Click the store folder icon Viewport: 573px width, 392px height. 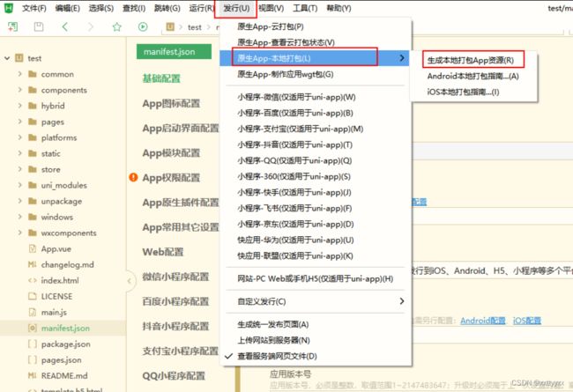(x=33, y=169)
